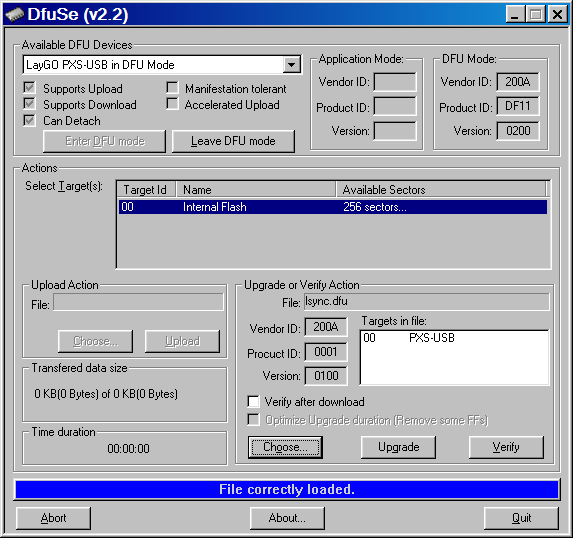Viewport: 573px width, 538px height.
Task: Minimize the DfuSe window
Action: tap(515, 15)
